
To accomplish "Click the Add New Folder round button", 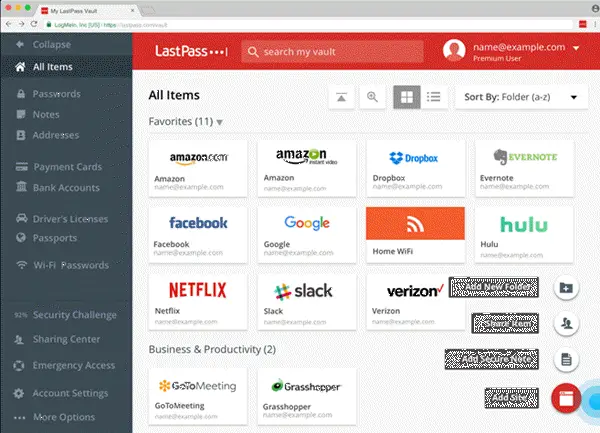I will point(566,288).
